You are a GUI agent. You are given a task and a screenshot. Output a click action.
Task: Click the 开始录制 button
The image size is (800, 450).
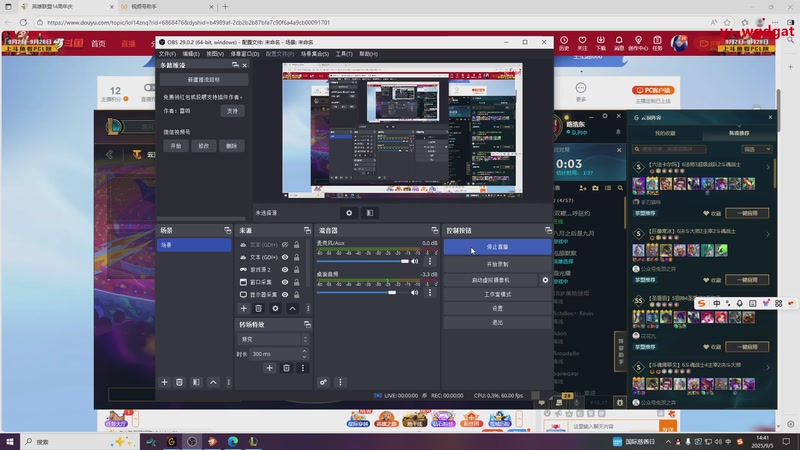click(x=497, y=264)
